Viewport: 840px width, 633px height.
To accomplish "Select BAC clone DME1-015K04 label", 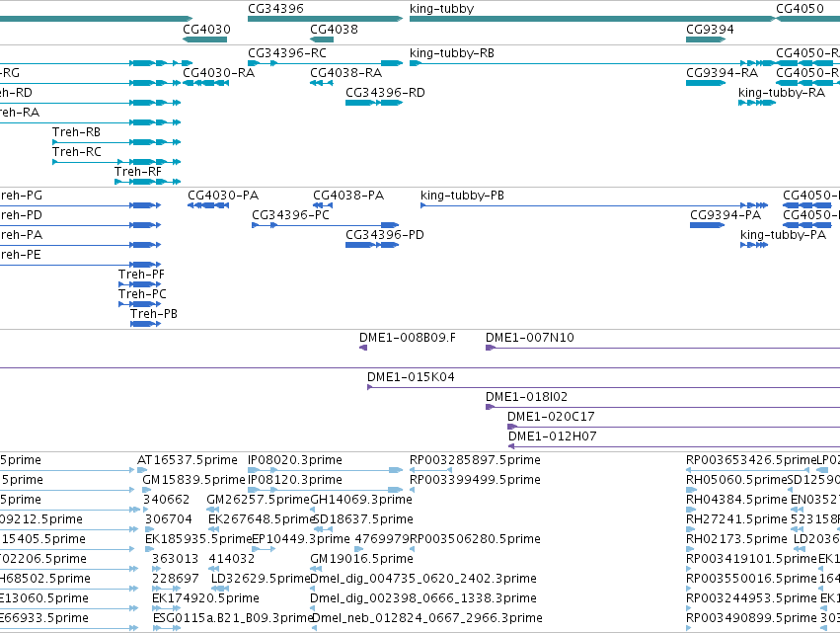I will 411,377.
